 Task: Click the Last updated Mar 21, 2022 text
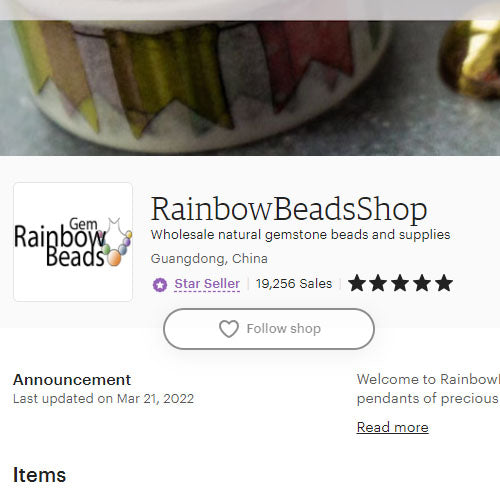tap(103, 399)
